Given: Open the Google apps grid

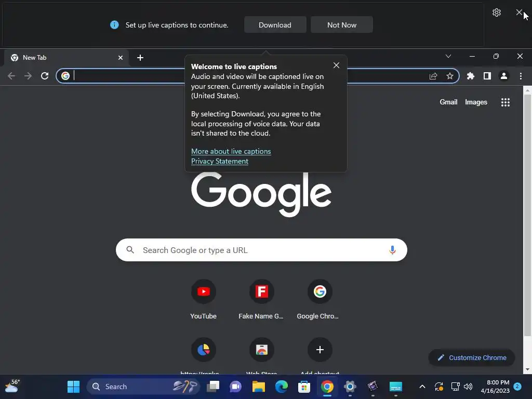Looking at the screenshot, I should [506, 102].
